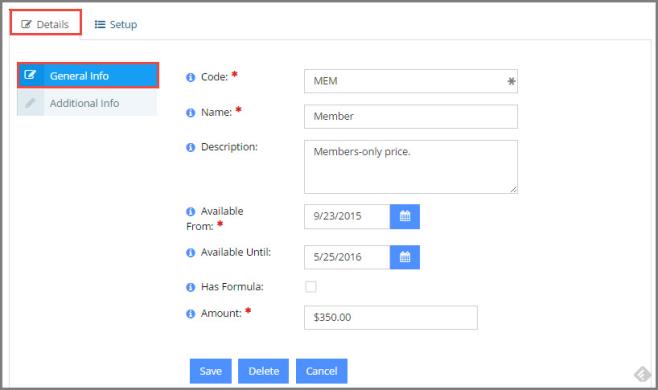Open Additional Info section
Viewport: 658px width, 390px height.
click(x=87, y=103)
